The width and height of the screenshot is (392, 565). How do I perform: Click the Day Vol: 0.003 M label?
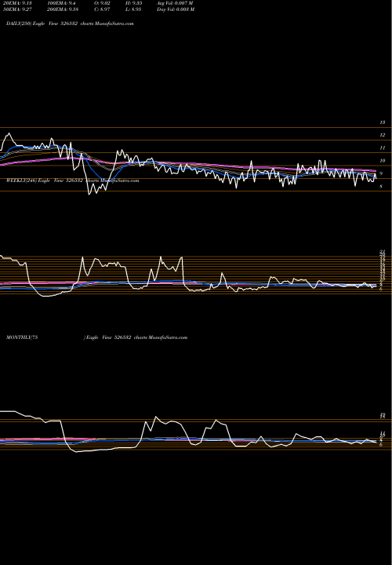click(x=176, y=9)
